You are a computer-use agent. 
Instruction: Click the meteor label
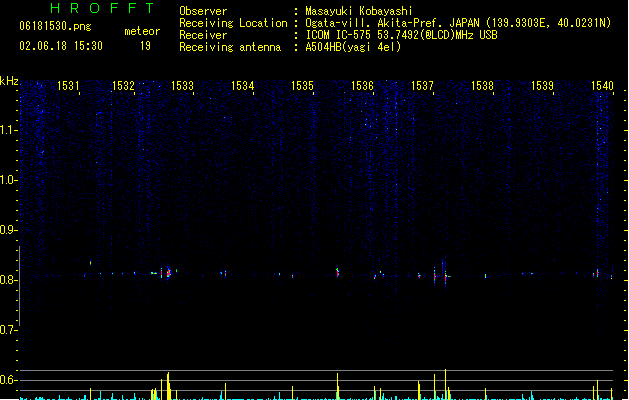(x=142, y=31)
